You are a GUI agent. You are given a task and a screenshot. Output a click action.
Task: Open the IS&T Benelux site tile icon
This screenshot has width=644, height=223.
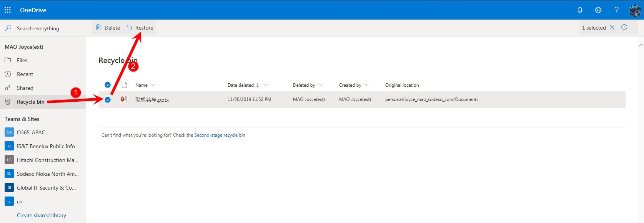(x=9, y=146)
